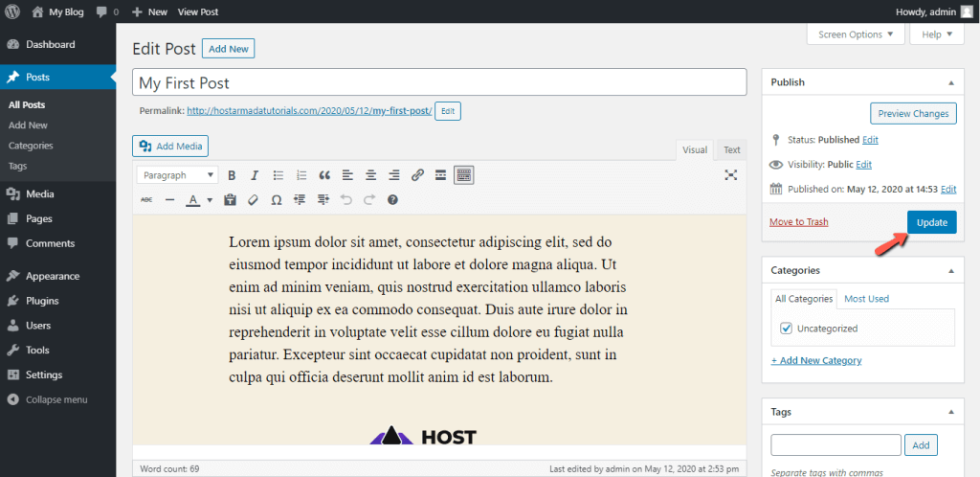Select the All Categories tab

804,299
